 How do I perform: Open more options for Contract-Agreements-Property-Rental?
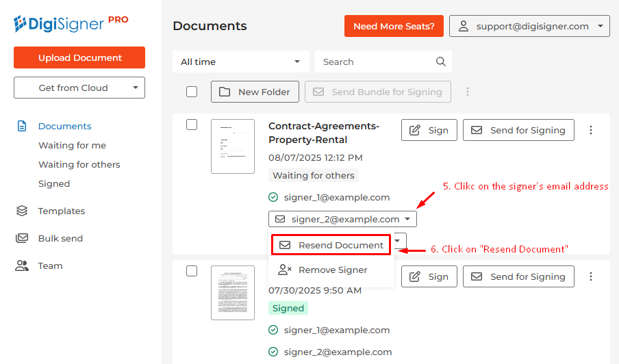click(591, 130)
